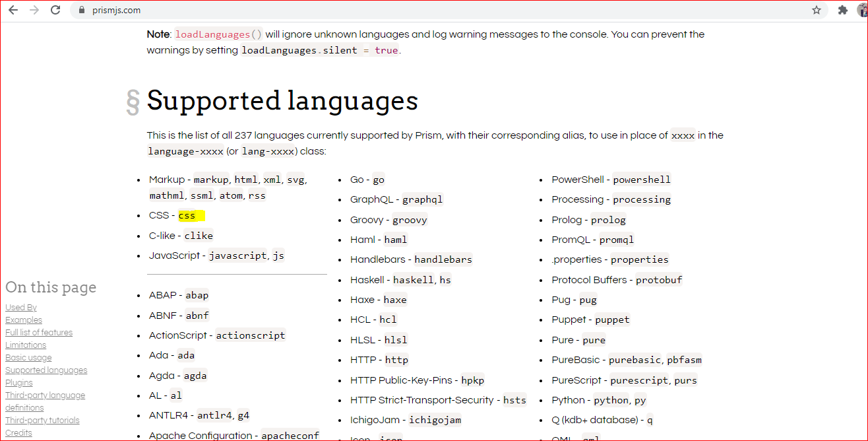Select the hsts alias code
Screen dimensions: 868x441
514,400
